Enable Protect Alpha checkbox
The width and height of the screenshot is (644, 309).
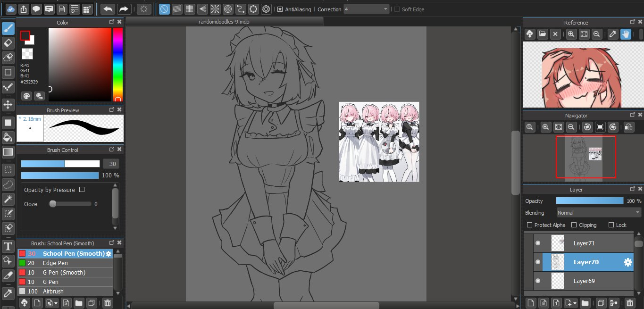pyautogui.click(x=529, y=225)
